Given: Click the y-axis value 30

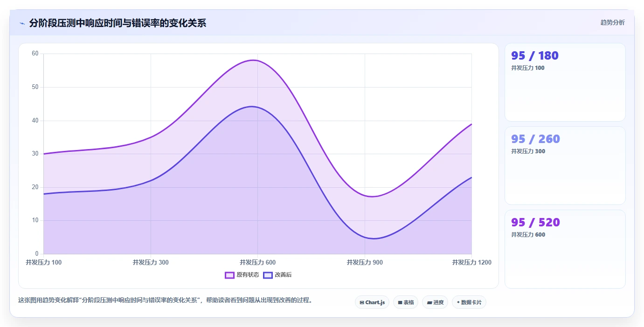Looking at the screenshot, I should [35, 154].
